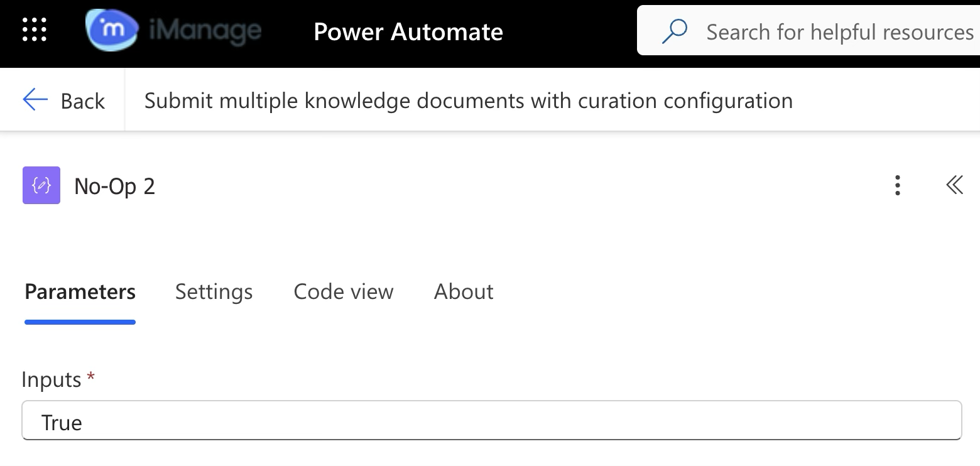
Task: Open the Code view tab
Action: click(x=344, y=291)
